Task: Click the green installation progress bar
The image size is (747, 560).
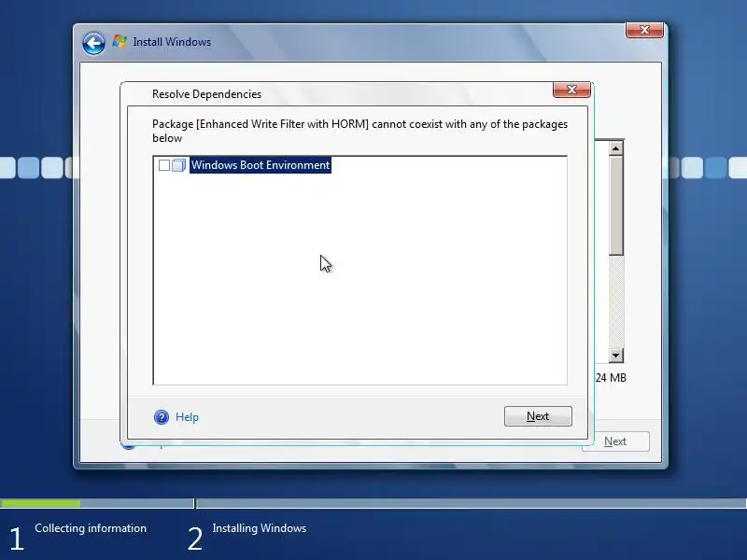Action: point(40,503)
